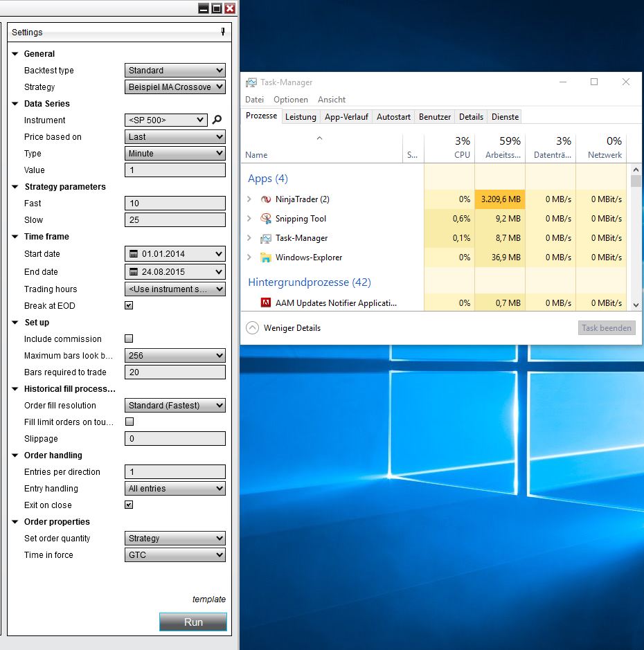Click the Fast parameter input field
Screen dimensions: 644x650
[175, 203]
